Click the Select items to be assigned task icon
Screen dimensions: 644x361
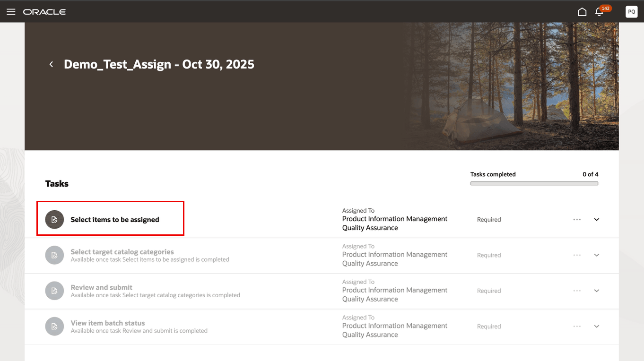(54, 220)
